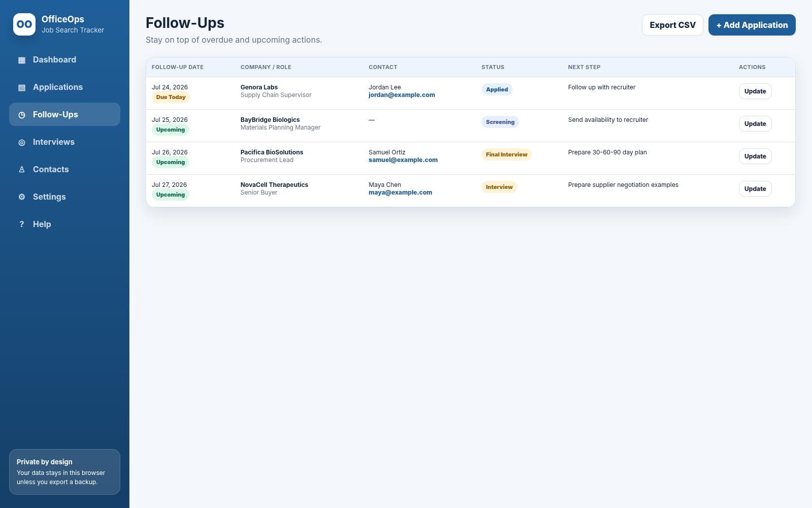The image size is (812, 508).
Task: Click the + Add Application button
Action: (x=752, y=25)
